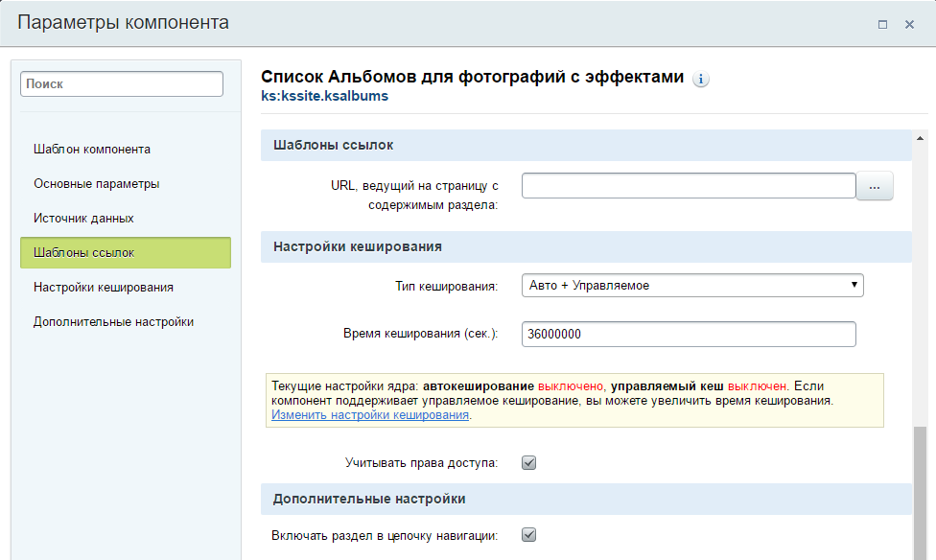936x560 pixels.
Task: Click the Время кеширования (сек.) field
Action: coord(688,334)
